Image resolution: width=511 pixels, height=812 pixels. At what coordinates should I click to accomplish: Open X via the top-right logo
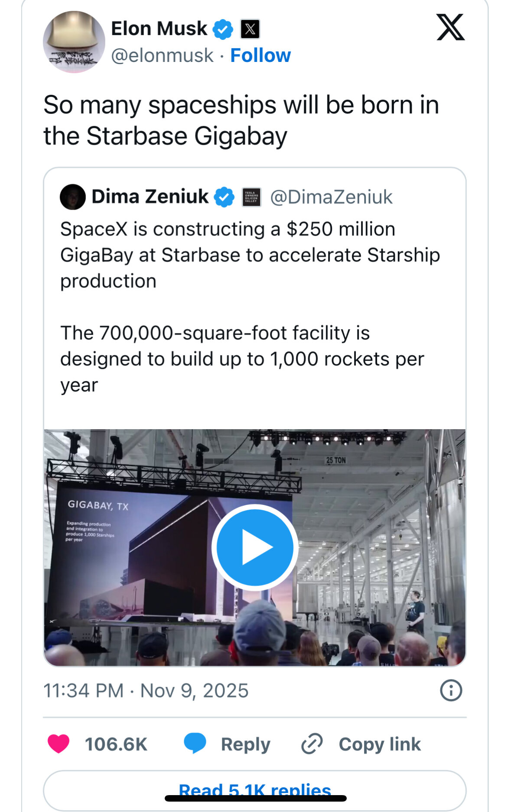450,27
